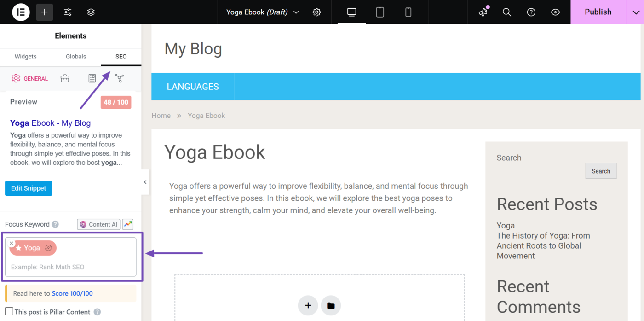Open the Add Element plus button
This screenshot has width=644, height=321.
(44, 12)
